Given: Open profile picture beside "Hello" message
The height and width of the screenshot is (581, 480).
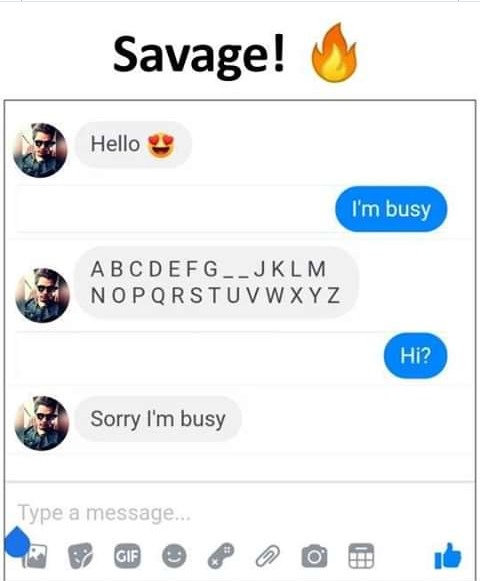Looking at the screenshot, I should (40, 150).
